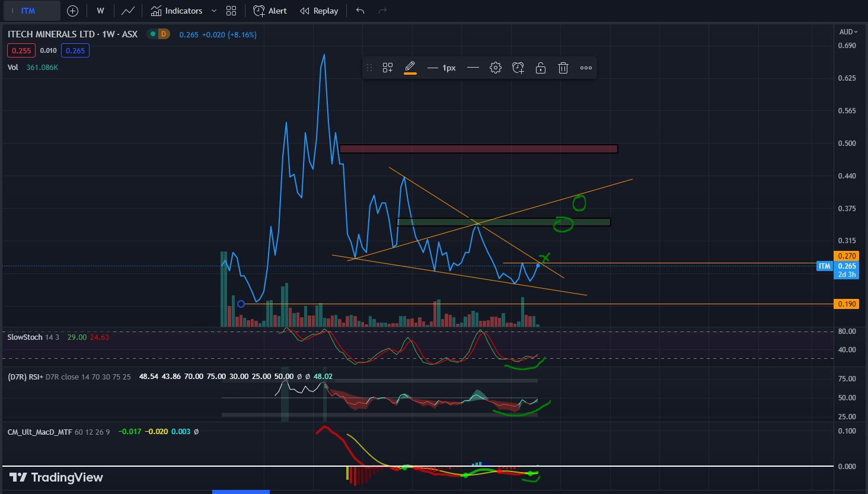Click the TradingView logo

56,477
